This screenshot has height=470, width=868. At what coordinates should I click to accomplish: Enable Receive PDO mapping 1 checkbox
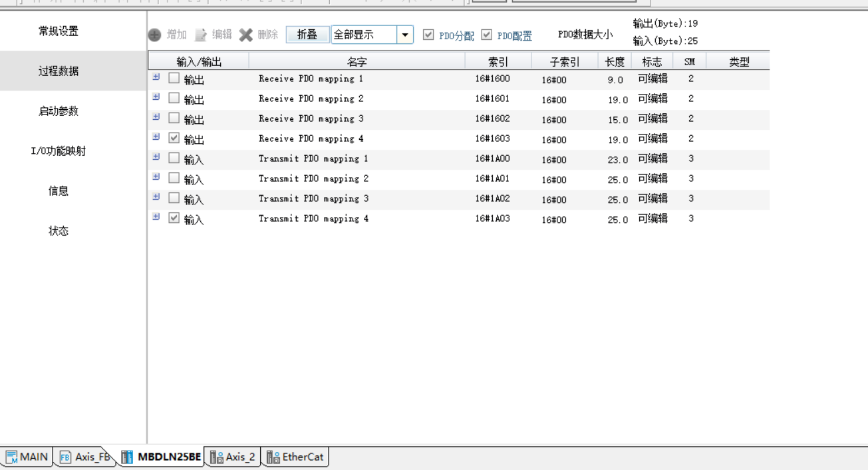click(x=174, y=79)
